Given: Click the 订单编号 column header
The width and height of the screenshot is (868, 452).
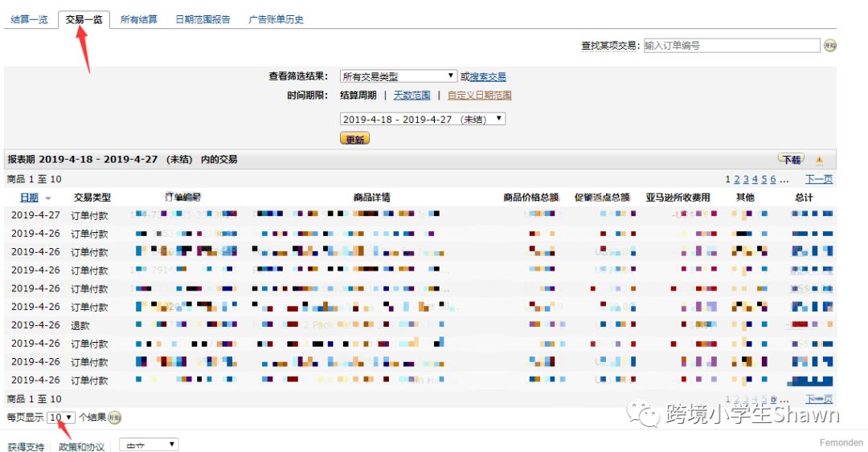Looking at the screenshot, I should coord(182,197).
